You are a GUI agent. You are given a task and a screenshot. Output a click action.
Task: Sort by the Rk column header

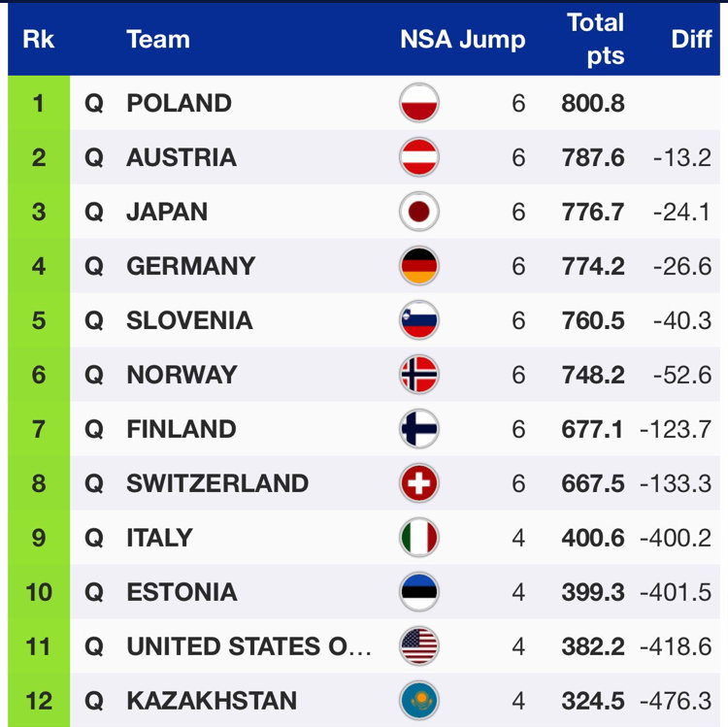[x=39, y=40]
